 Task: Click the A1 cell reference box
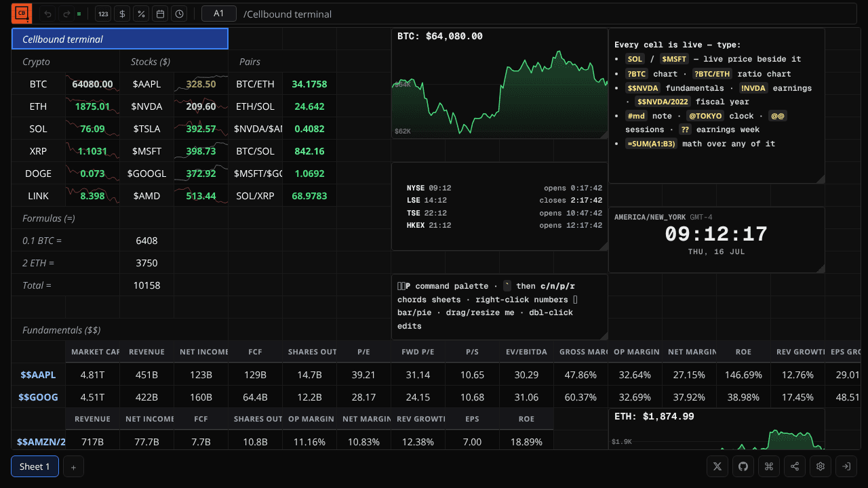(x=218, y=14)
